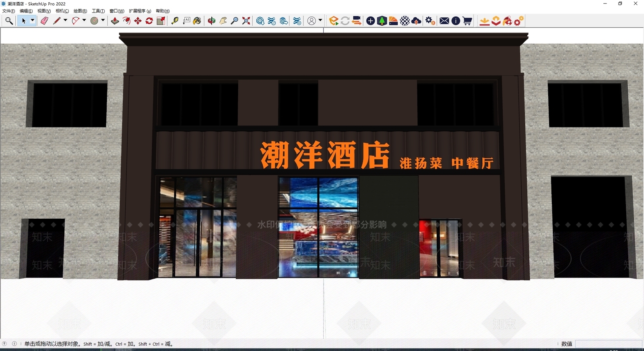Open the Circle tool dropdown arrow
This screenshot has height=351, width=644.
point(103,21)
